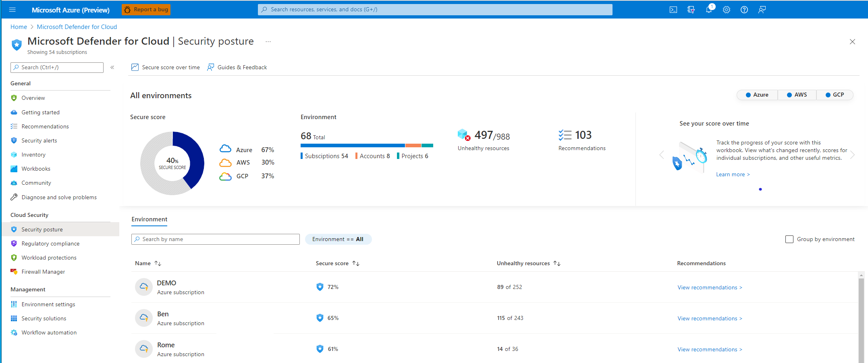The image size is (868, 363).
Task: Click the Firewall Manager icon
Action: 14,272
